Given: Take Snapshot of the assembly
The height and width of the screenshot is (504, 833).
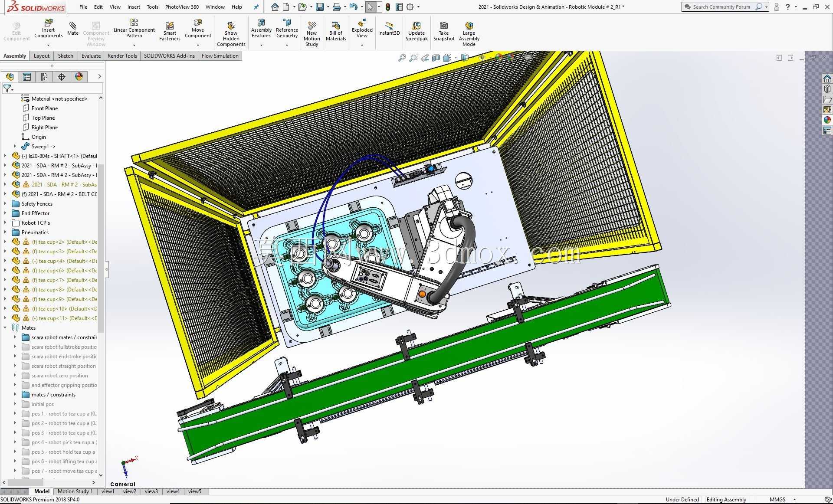Looking at the screenshot, I should 444,31.
